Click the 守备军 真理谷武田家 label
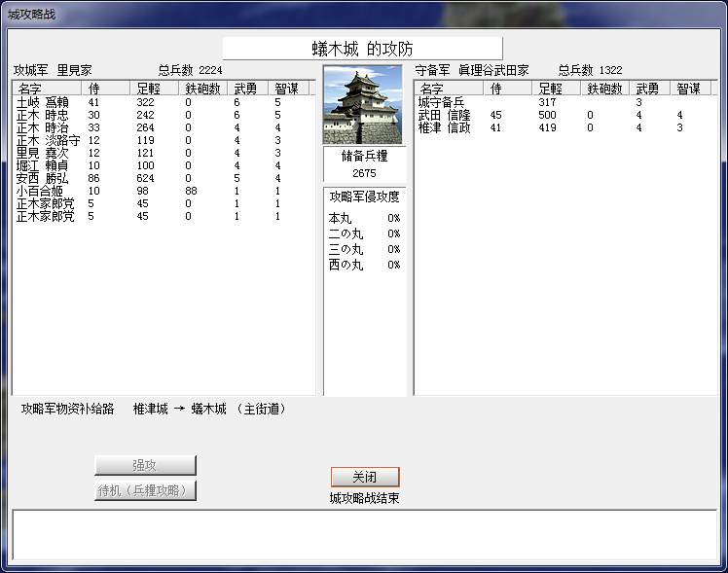 tap(472, 70)
